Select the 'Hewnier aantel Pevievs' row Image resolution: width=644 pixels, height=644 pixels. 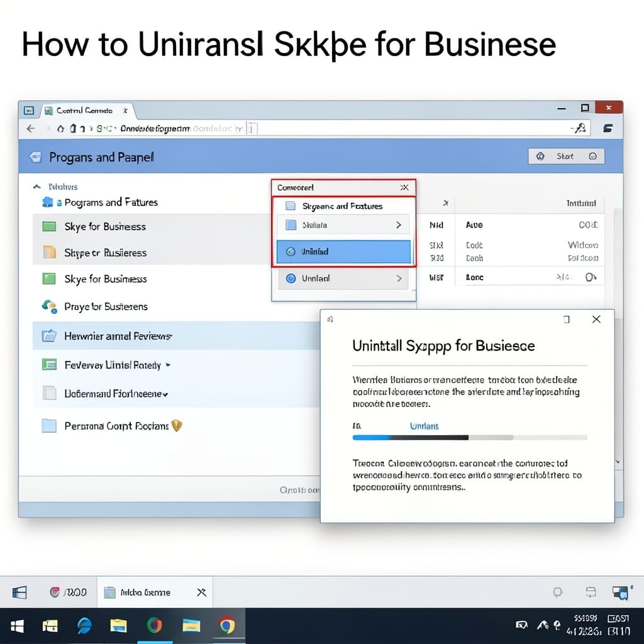tap(176, 336)
